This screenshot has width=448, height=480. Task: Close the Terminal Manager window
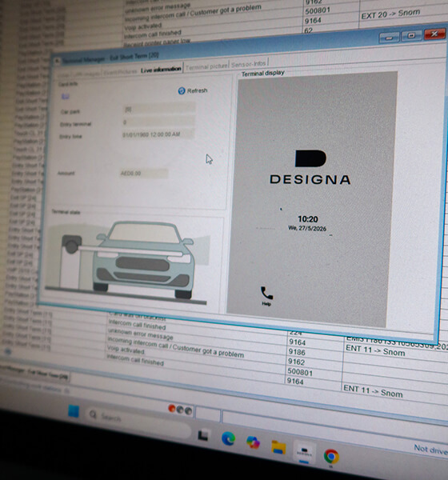point(434,34)
